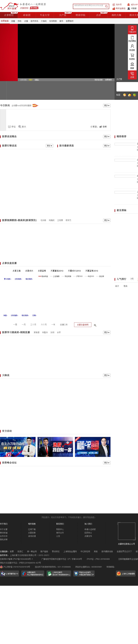Click the 购买金股包 chart icon
This screenshot has width=138, height=644.
[114, 8]
